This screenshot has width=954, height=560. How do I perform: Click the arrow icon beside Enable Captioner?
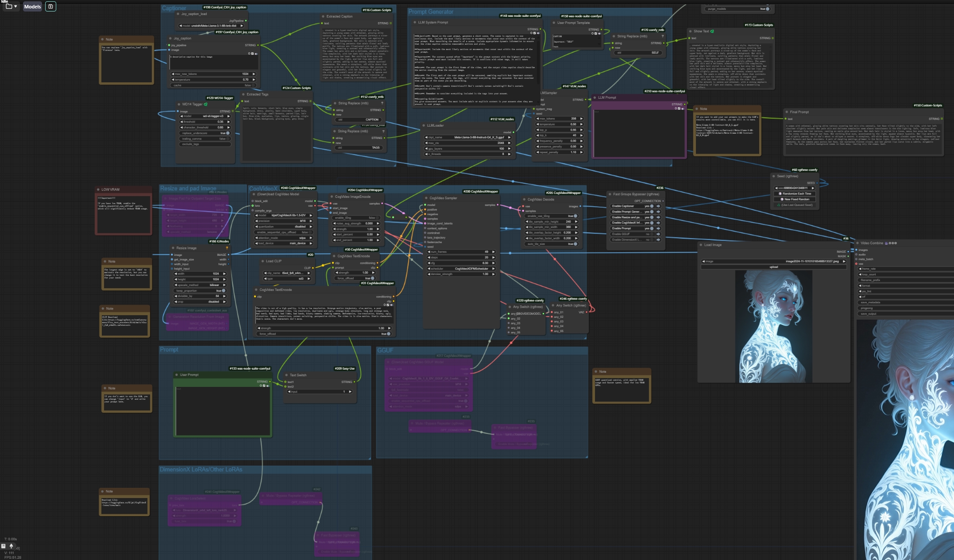tap(658, 206)
